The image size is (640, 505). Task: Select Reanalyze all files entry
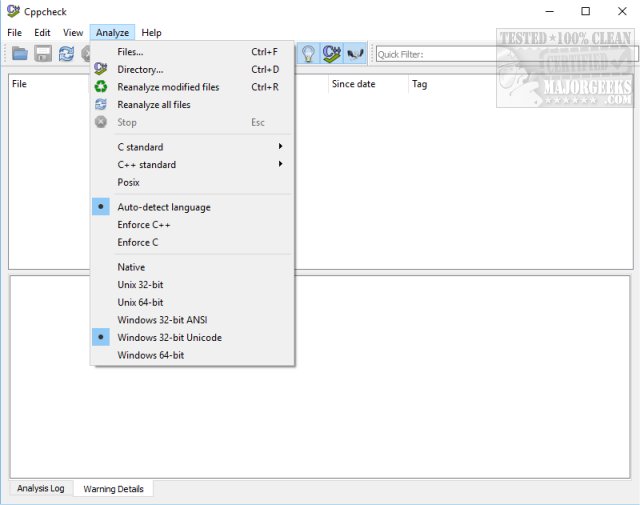192,105
